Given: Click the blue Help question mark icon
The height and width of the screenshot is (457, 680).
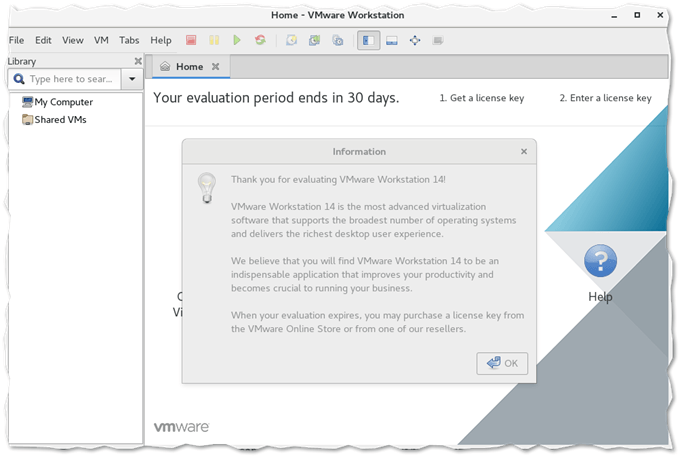Looking at the screenshot, I should tap(600, 261).
